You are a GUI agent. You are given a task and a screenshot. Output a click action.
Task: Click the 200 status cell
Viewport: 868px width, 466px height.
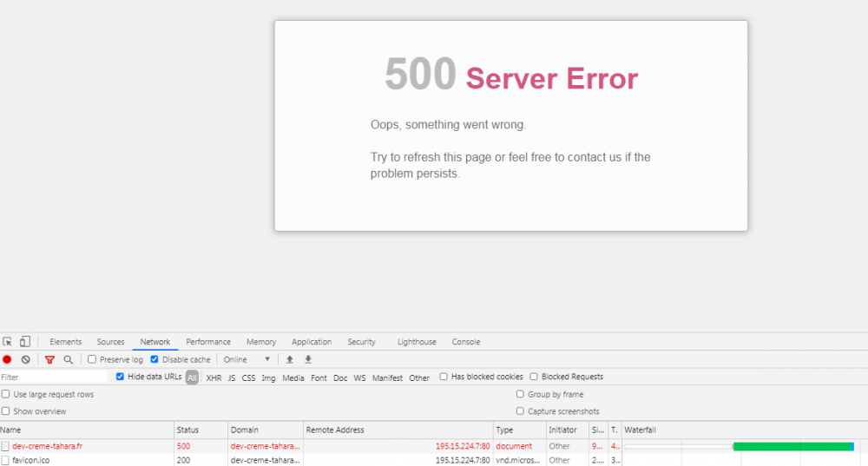(184, 460)
